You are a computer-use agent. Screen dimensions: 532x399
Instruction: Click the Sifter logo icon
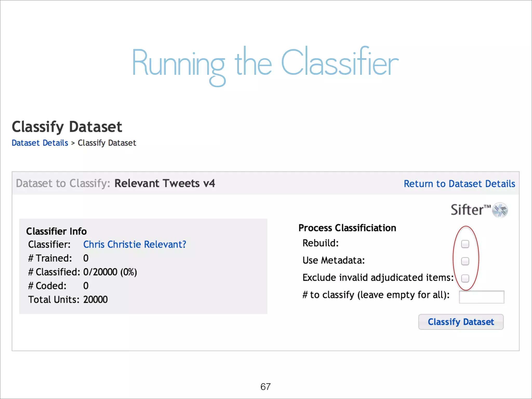[x=500, y=210]
